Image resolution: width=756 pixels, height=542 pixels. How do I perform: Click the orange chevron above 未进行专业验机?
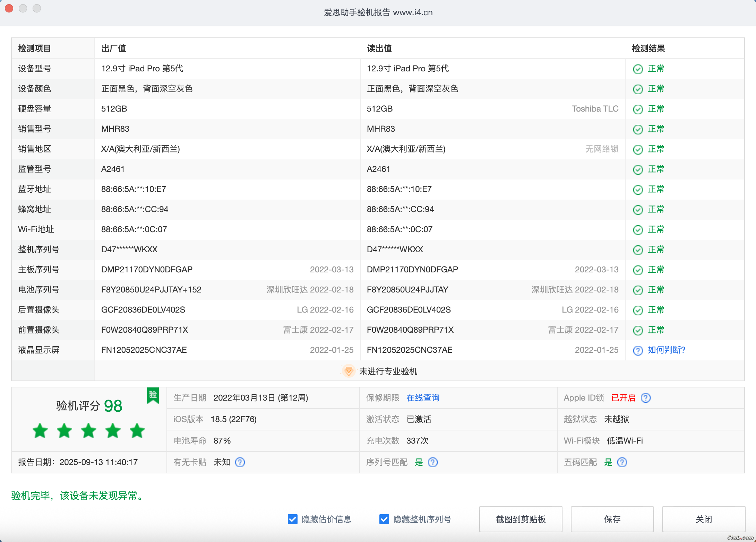point(349,371)
